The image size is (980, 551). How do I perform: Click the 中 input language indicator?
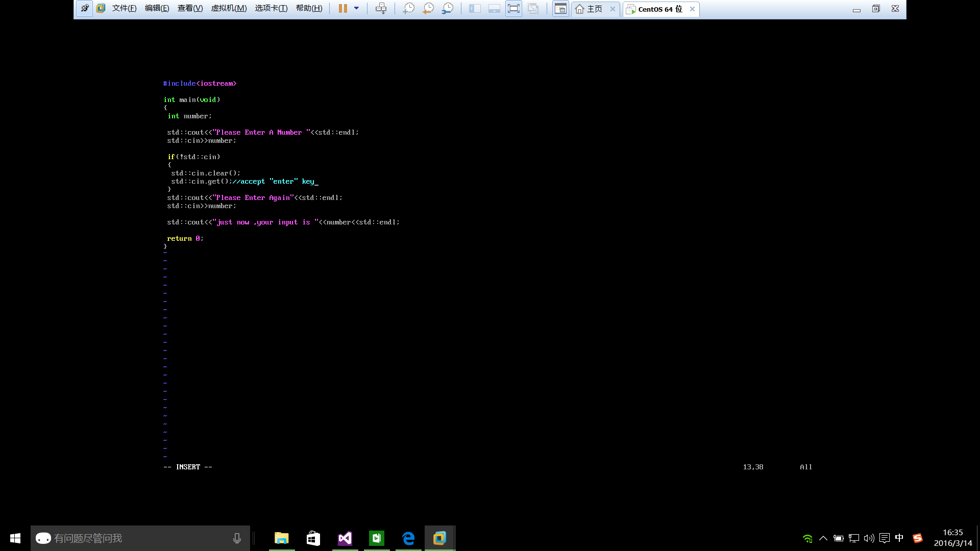[x=899, y=538]
